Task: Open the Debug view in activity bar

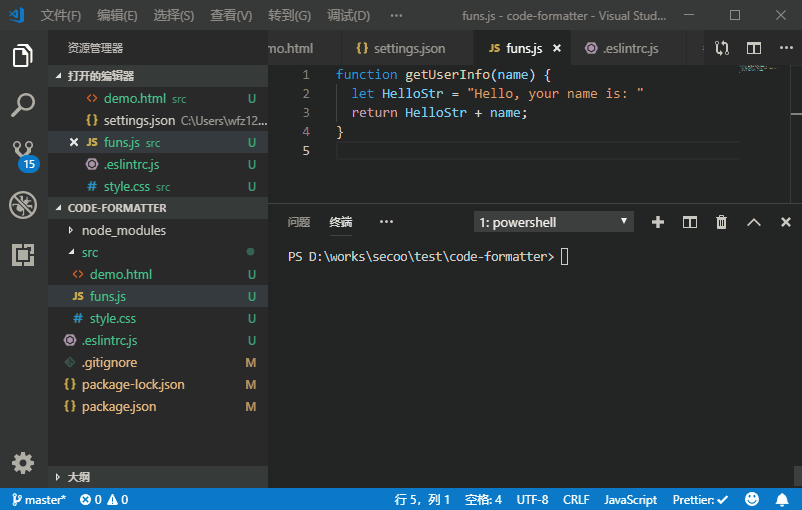Action: pyautogui.click(x=23, y=205)
